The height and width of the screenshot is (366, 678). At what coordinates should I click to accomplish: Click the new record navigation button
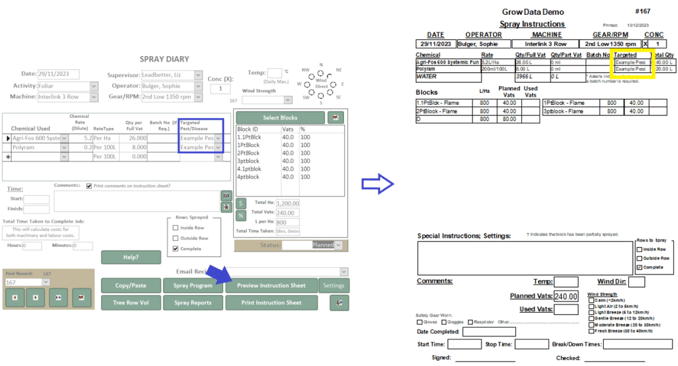click(58, 298)
